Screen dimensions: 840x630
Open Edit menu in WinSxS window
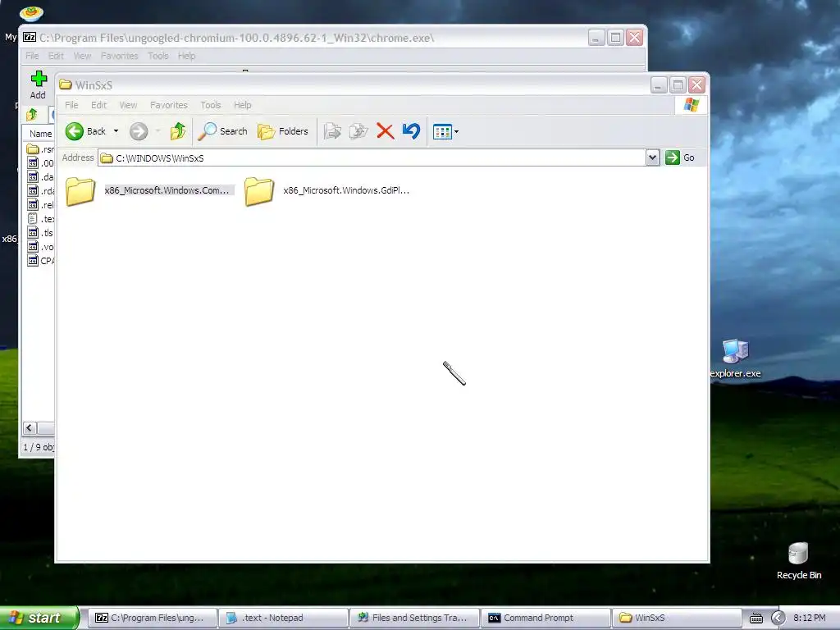(98, 105)
